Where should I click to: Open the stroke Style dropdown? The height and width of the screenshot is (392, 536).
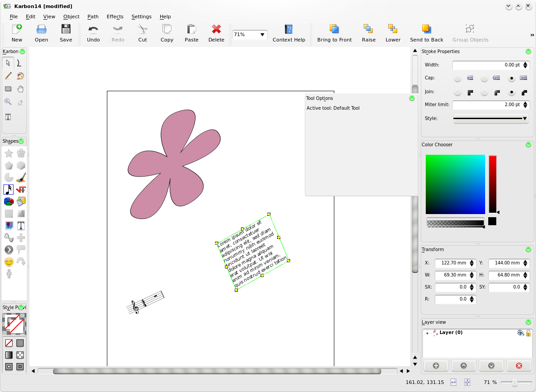490,119
